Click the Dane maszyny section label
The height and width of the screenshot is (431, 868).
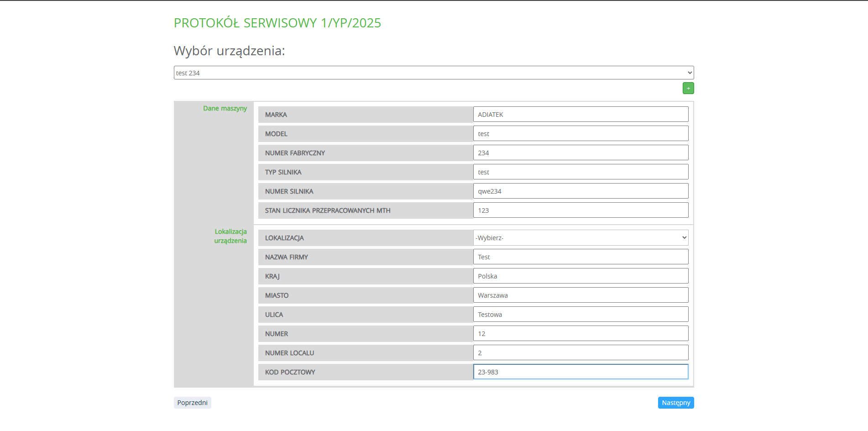click(x=225, y=108)
